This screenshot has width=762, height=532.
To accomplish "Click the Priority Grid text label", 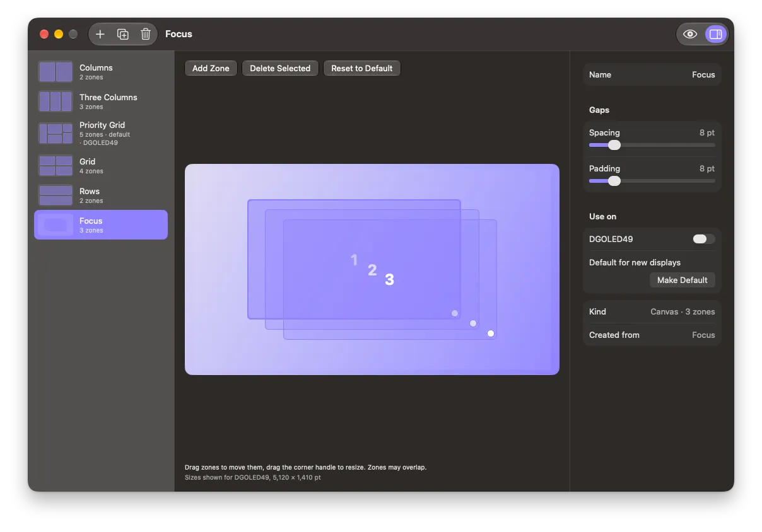I will 102,125.
